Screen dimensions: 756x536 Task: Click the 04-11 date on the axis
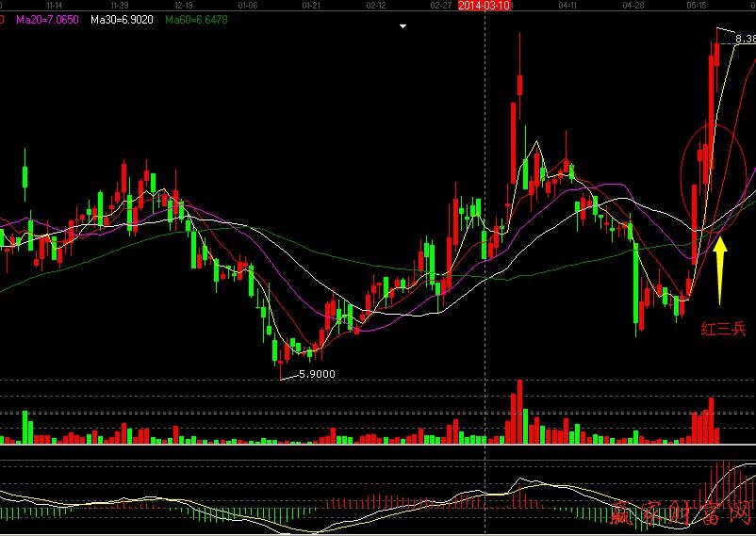coord(567,6)
